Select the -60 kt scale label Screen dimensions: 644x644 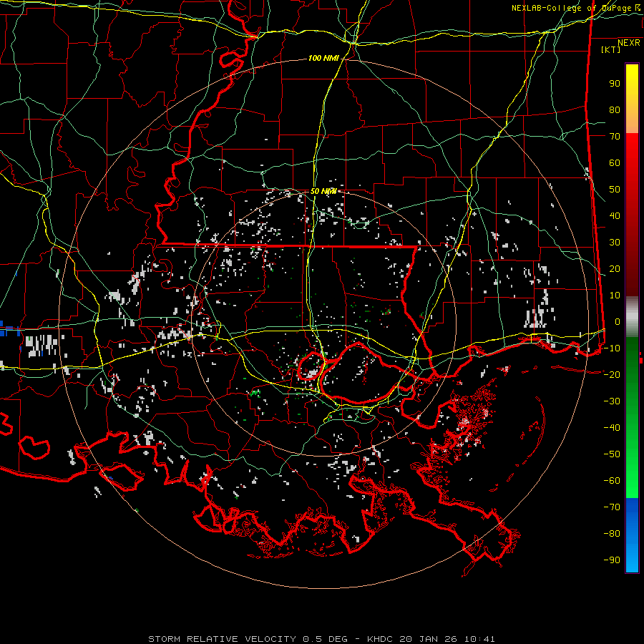[612, 481]
